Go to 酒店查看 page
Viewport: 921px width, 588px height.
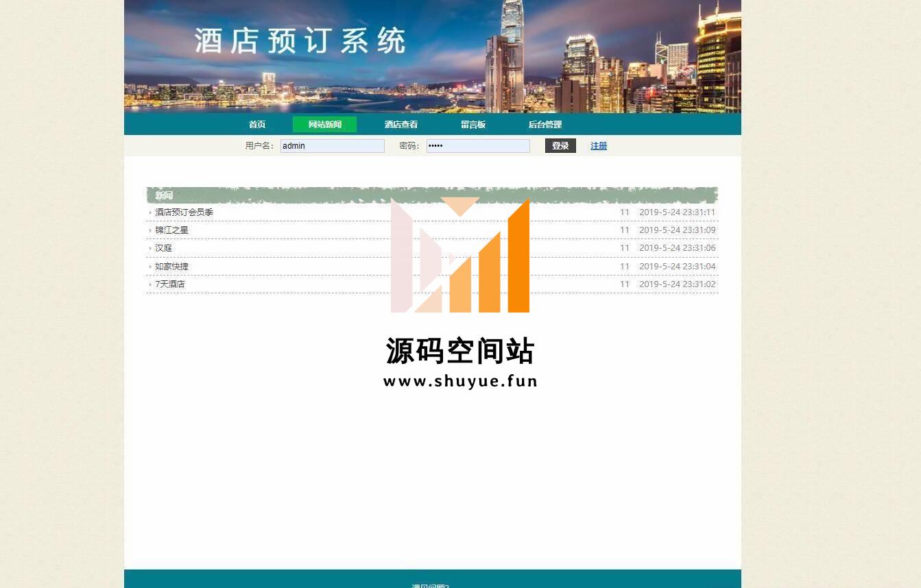click(x=401, y=125)
